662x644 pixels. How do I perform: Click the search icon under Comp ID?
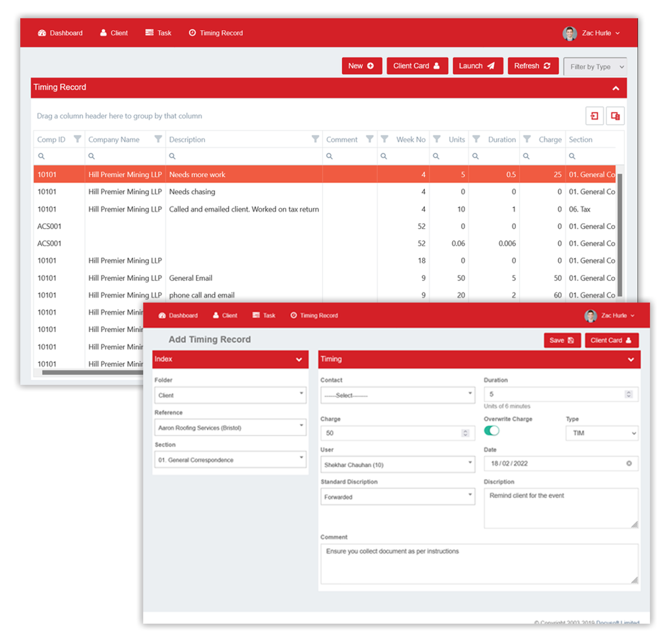point(41,156)
